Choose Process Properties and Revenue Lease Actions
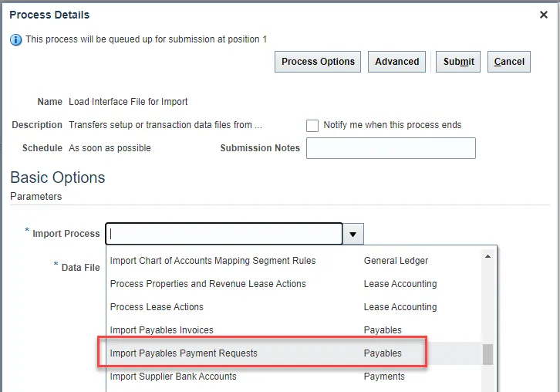The image size is (560, 392). point(208,284)
